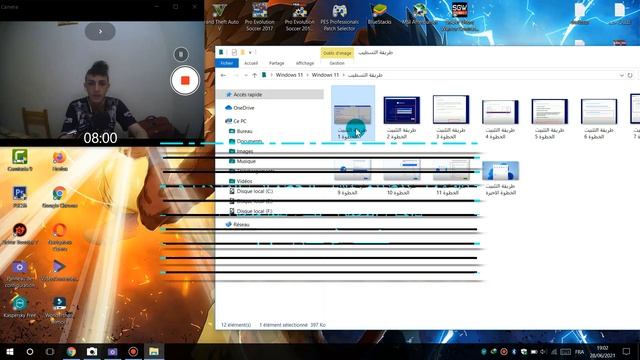This screenshot has width=640, height=360.
Task: Open Task View on taskbar
Action: click(x=50, y=351)
